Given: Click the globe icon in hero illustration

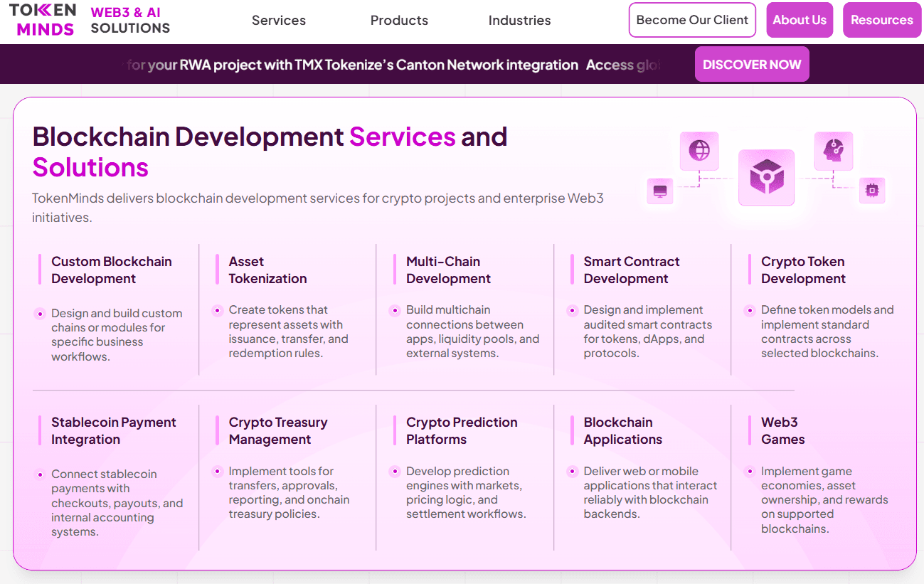Looking at the screenshot, I should (699, 150).
